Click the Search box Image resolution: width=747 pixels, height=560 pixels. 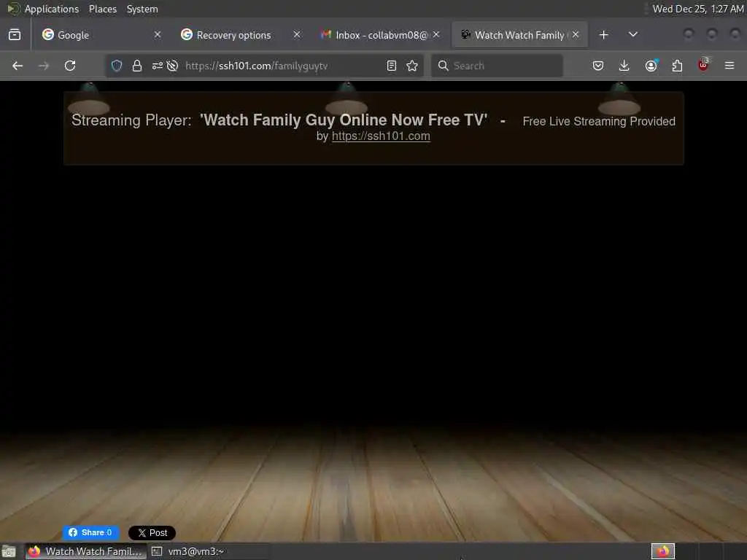(497, 66)
